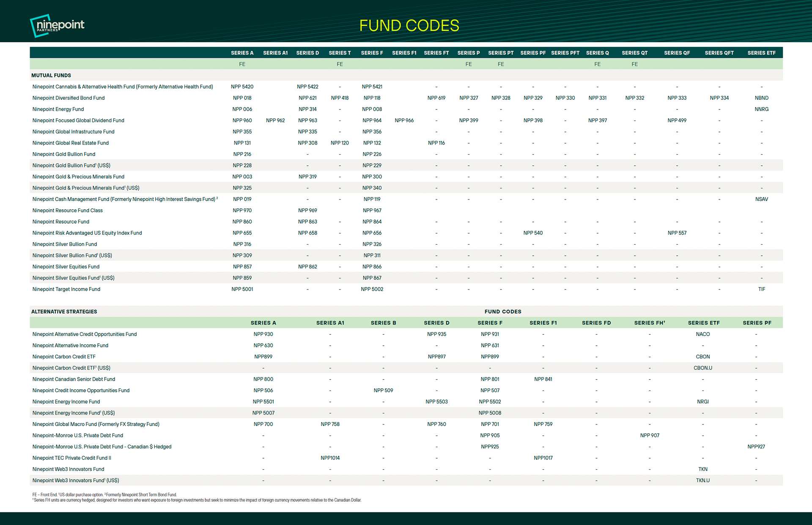Click code NPP 5002
Viewport: 812px width, 525px height.
[x=372, y=289]
